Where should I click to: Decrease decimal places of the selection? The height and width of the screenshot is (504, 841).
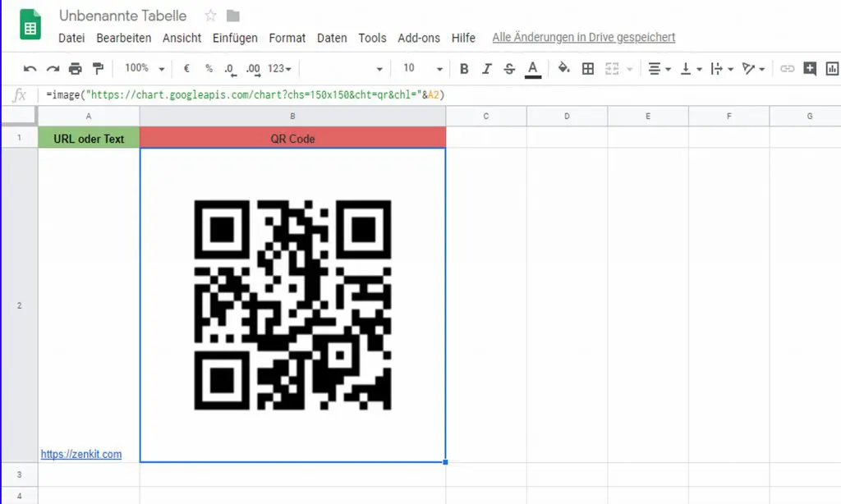[x=230, y=68]
